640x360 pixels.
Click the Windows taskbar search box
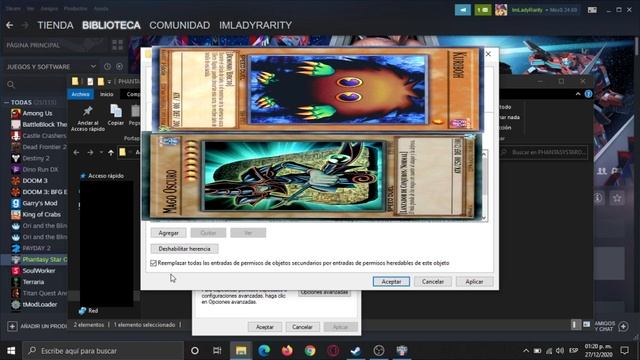coord(104,351)
